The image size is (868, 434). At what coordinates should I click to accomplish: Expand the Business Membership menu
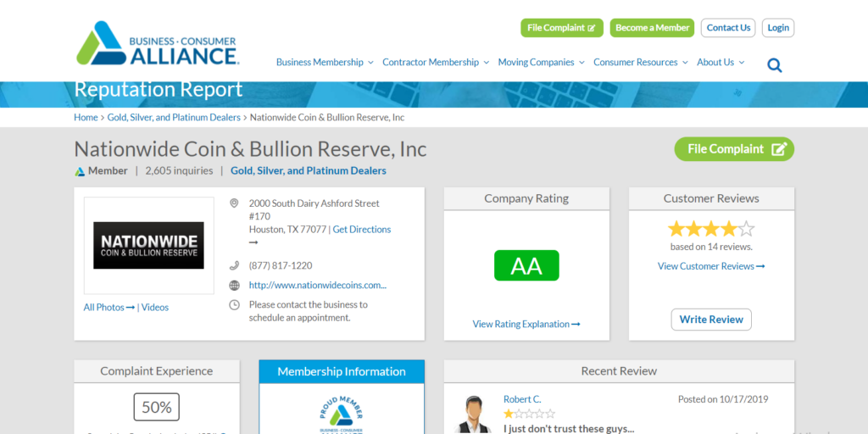tap(325, 63)
